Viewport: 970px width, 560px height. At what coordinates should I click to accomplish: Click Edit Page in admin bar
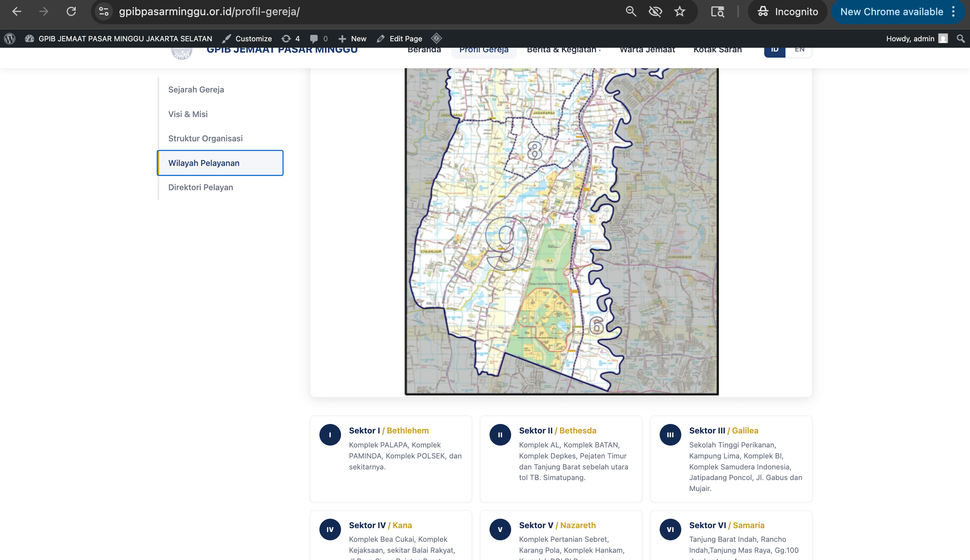tap(400, 39)
